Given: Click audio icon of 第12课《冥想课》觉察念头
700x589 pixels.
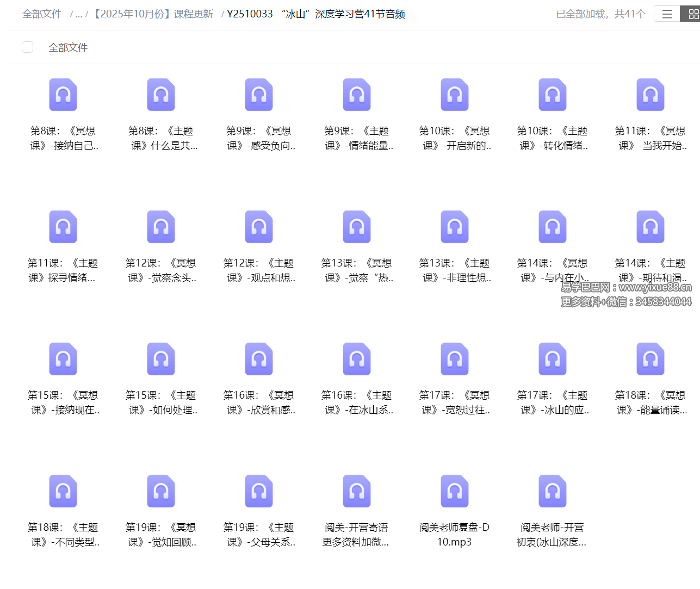Looking at the screenshot, I should click(x=160, y=227).
